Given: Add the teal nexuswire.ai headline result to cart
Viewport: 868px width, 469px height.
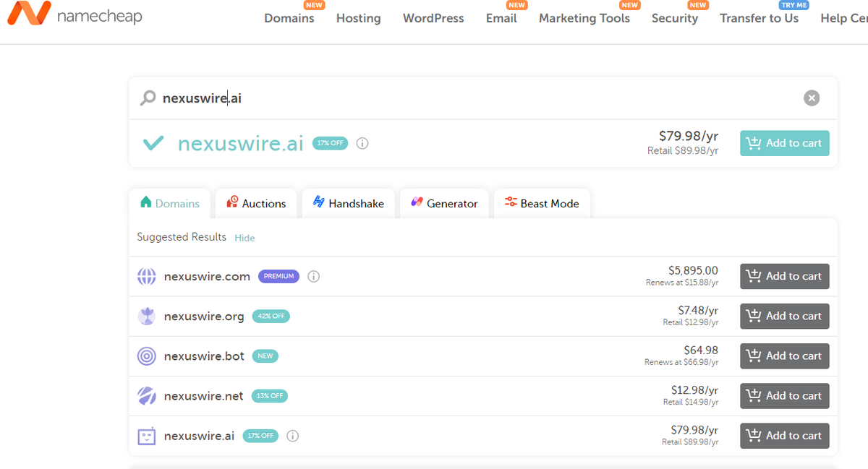Looking at the screenshot, I should (x=785, y=143).
